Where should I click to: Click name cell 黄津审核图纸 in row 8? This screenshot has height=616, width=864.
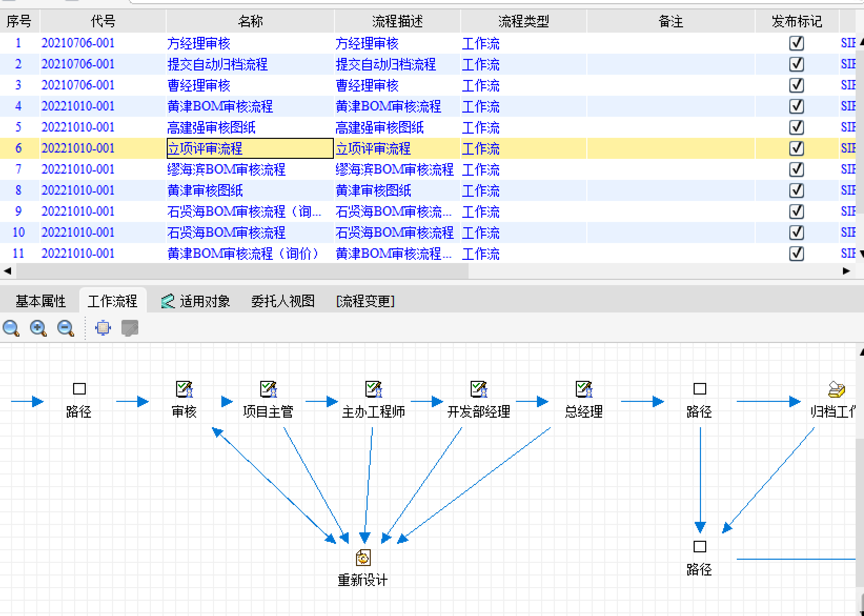[x=250, y=190]
